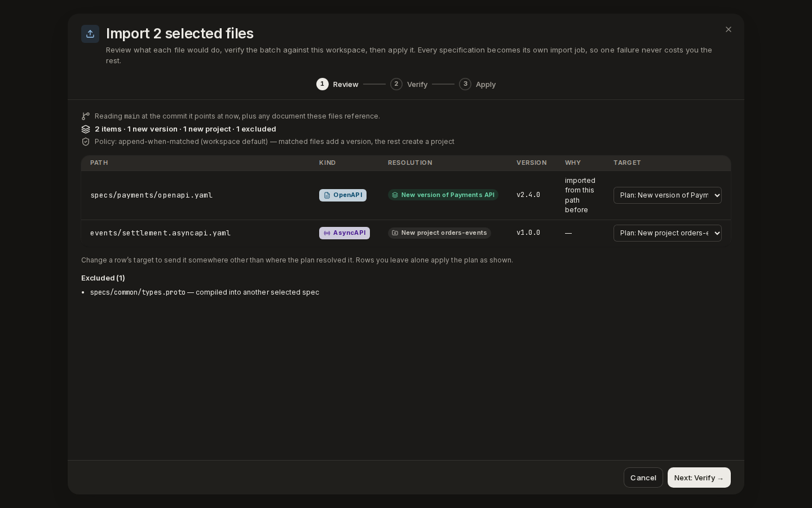Click version v2.4.0 cell
812x508 pixels.
pos(528,195)
